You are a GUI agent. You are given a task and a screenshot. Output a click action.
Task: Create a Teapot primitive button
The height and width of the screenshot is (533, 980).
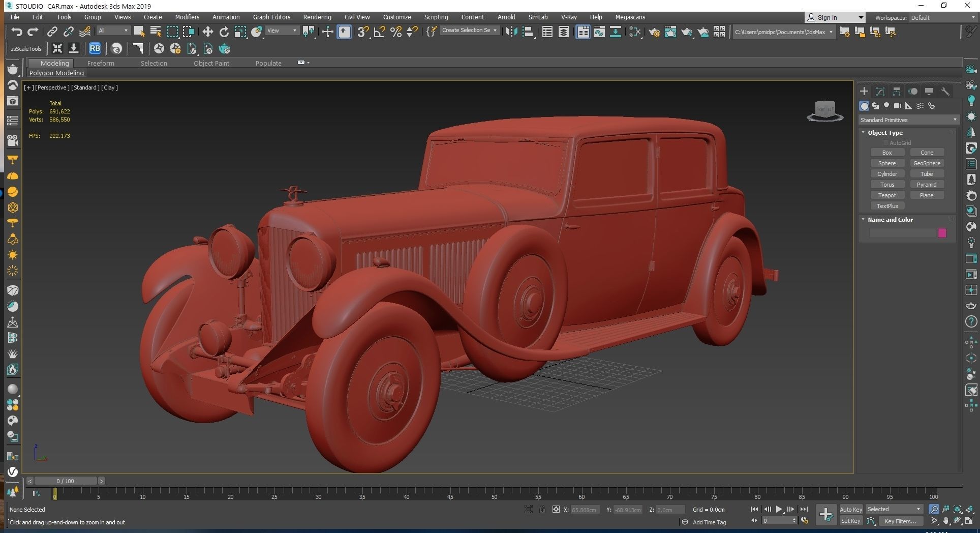887,195
